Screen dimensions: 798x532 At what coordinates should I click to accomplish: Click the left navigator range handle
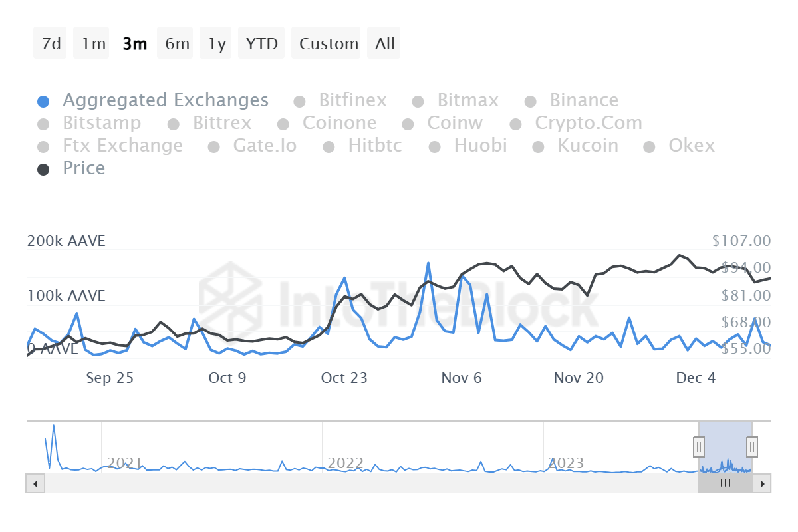[699, 446]
